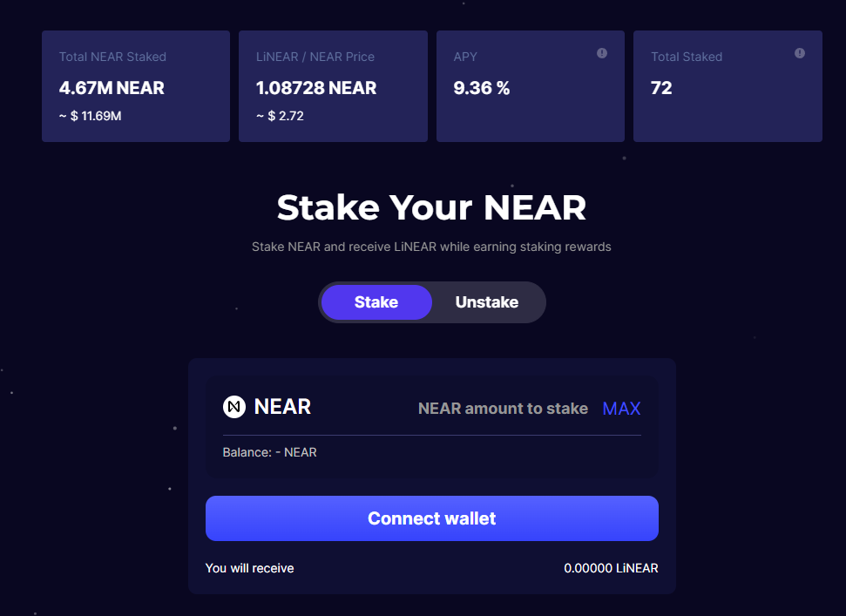The width and height of the screenshot is (846, 616).
Task: Click the Connect wallet button
Action: [x=431, y=518]
